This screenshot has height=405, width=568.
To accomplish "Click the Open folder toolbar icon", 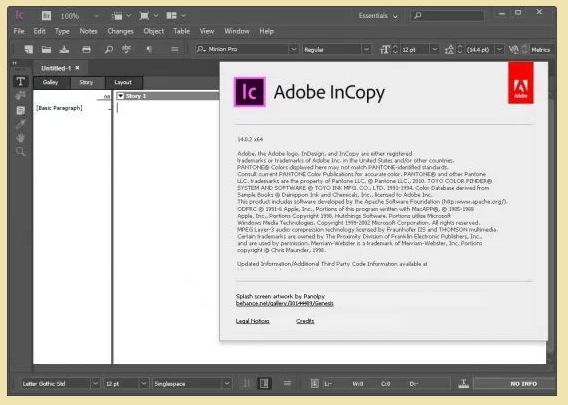I will [x=46, y=49].
